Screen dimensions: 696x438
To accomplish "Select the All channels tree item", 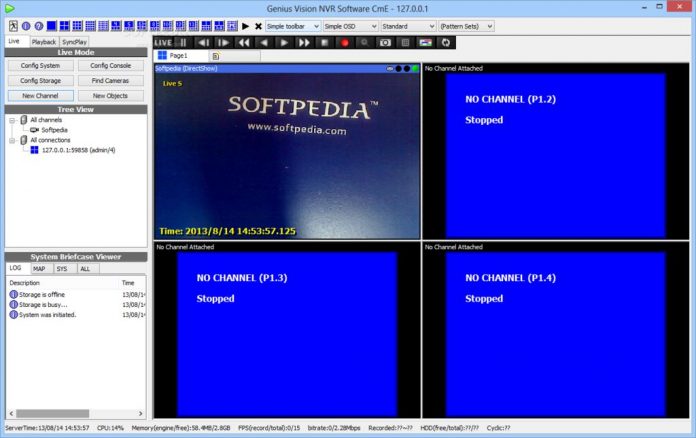I will [41, 120].
